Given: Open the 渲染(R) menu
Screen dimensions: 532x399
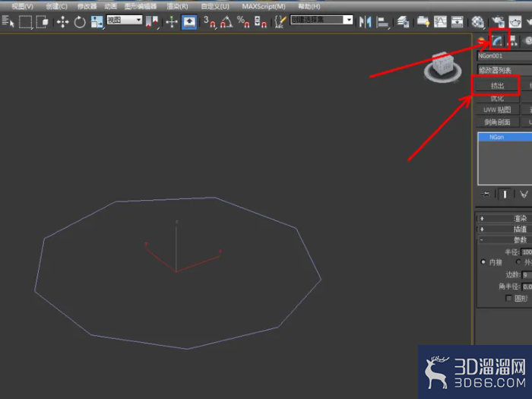Looking at the screenshot, I should [x=177, y=6].
